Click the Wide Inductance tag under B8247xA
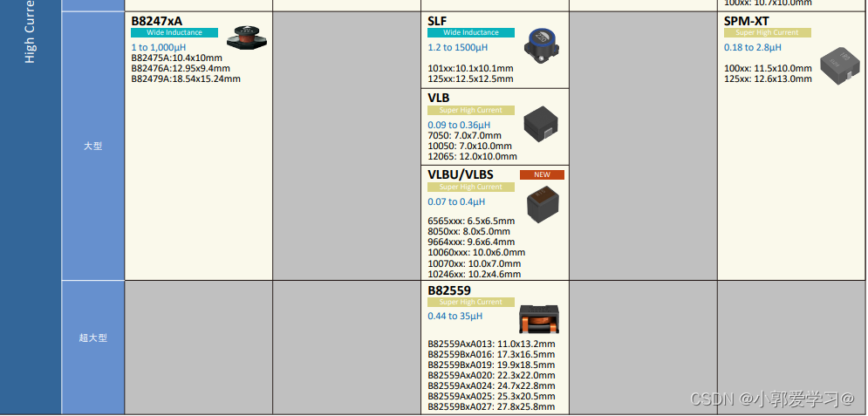This screenshot has width=868, height=416. [174, 32]
